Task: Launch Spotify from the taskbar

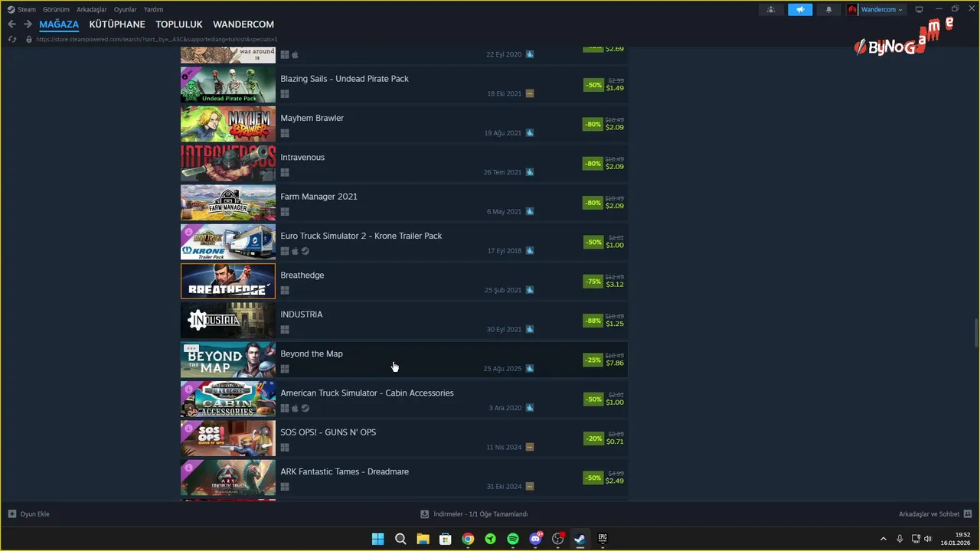Action: click(513, 539)
